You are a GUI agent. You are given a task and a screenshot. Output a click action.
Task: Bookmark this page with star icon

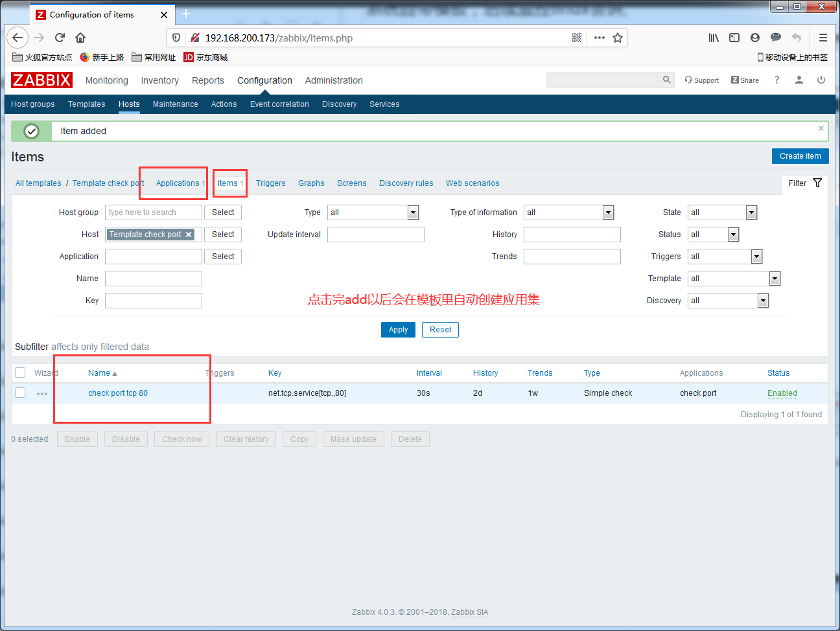(618, 38)
